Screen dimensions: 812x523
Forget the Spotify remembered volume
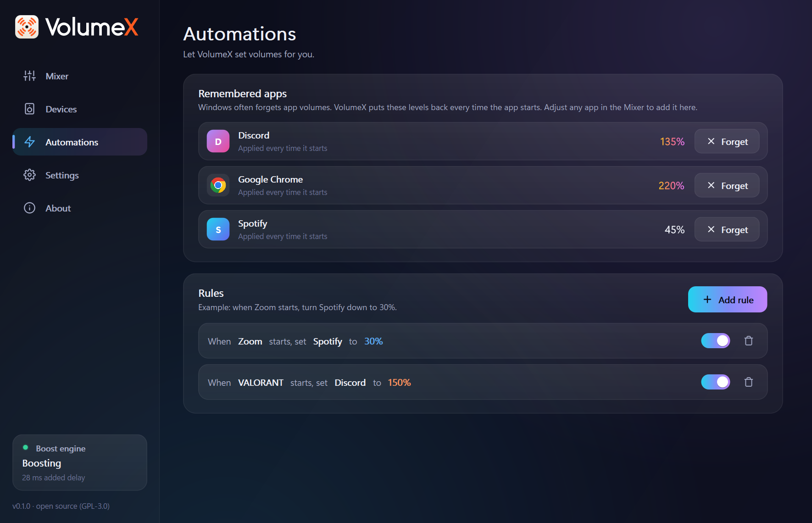727,229
